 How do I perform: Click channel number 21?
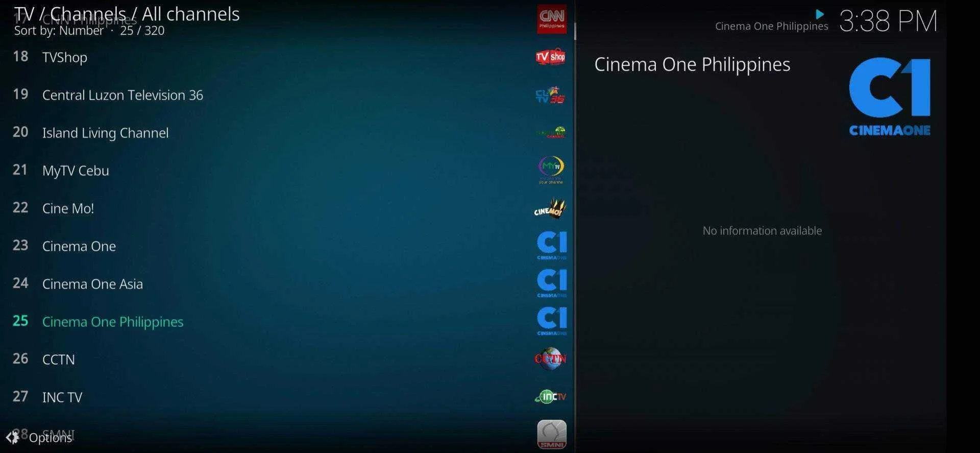20,170
